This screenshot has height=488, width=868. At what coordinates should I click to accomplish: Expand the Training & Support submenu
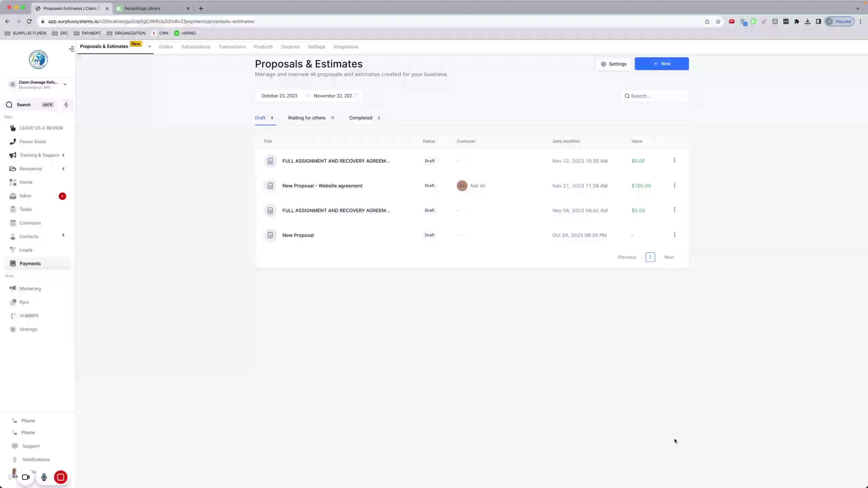pos(63,155)
